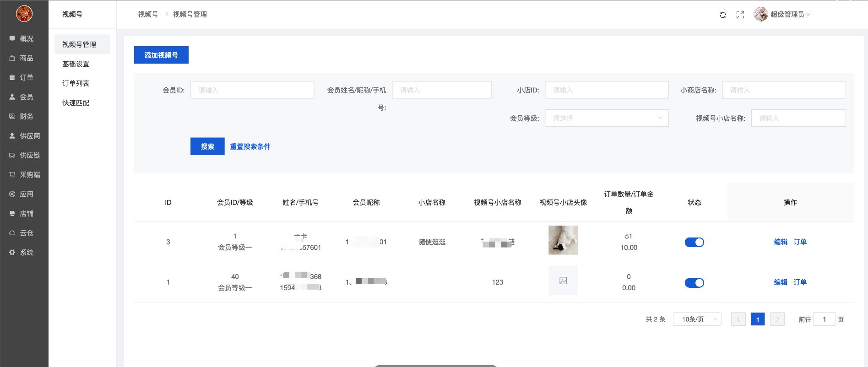Image resolution: width=868 pixels, height=367 pixels.
Task: Switch to 基础设置 submenu item
Action: [76, 64]
